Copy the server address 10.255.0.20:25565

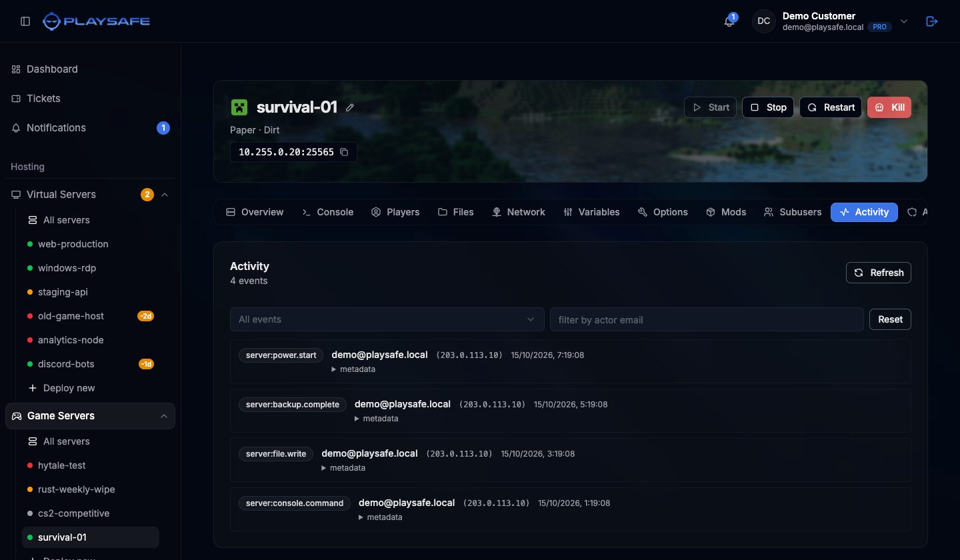click(344, 152)
